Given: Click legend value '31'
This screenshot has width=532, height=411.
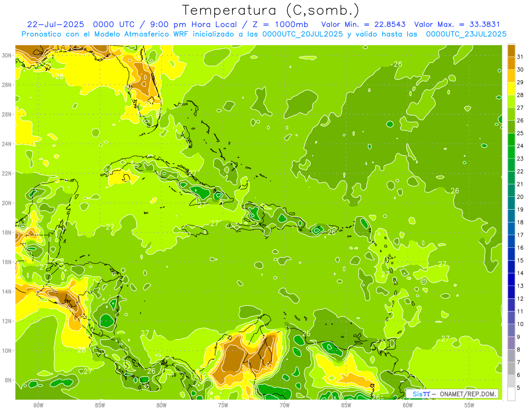Looking at the screenshot, I should pos(520,57).
